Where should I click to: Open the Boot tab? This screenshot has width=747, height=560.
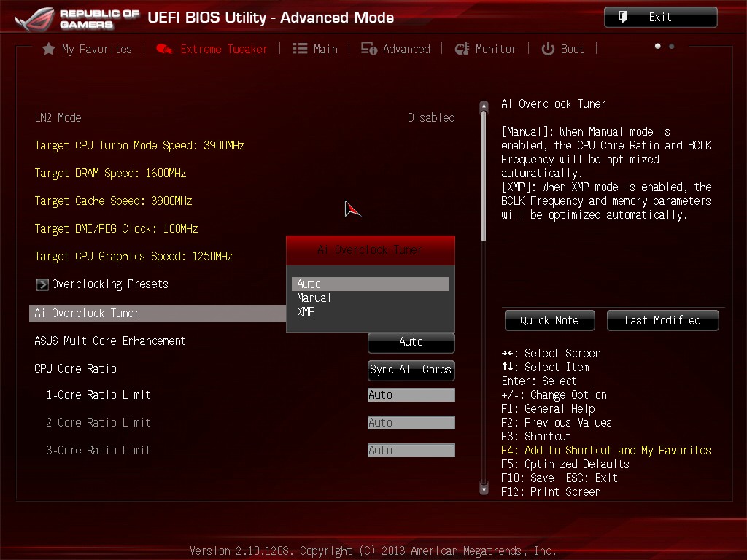[562, 49]
